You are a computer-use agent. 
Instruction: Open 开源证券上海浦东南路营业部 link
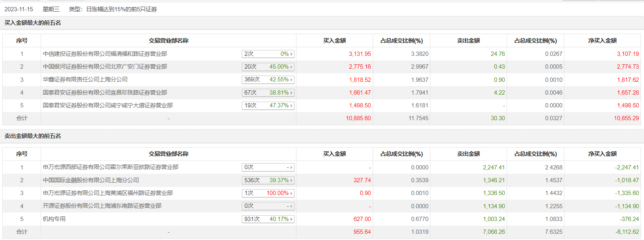[102, 206]
